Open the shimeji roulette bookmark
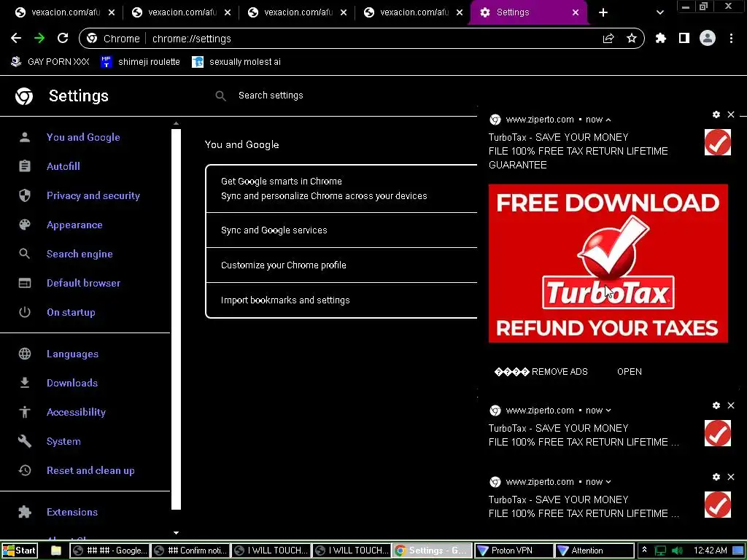This screenshot has height=560, width=747. coord(141,62)
